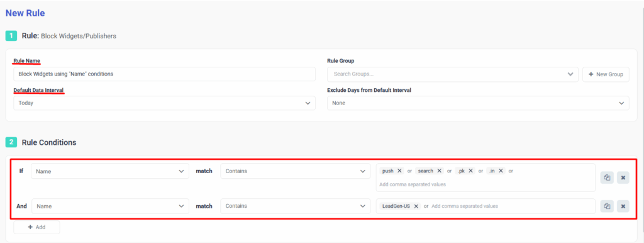Remove the "search" value tag
This screenshot has height=243, width=644.
439,171
